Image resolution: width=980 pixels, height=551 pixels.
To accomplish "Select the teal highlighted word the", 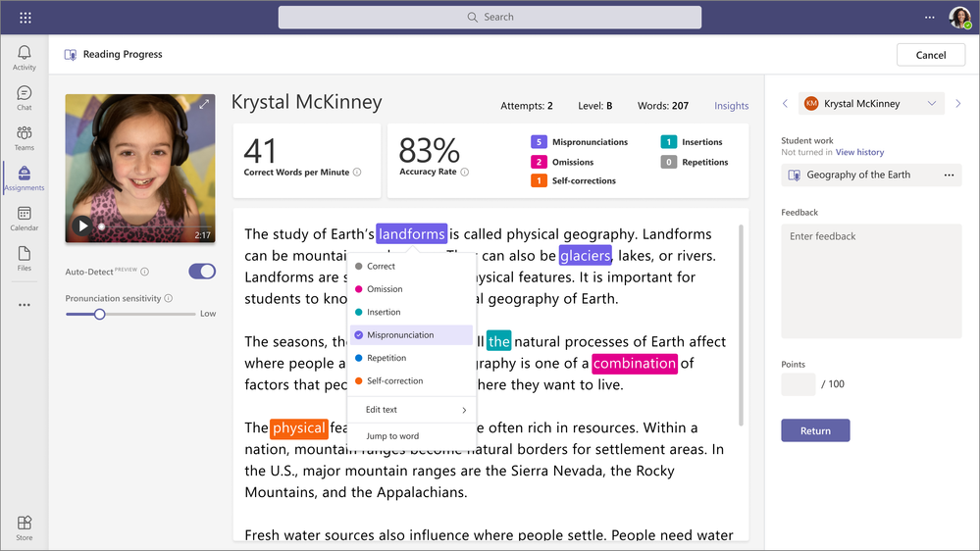I will (x=498, y=342).
